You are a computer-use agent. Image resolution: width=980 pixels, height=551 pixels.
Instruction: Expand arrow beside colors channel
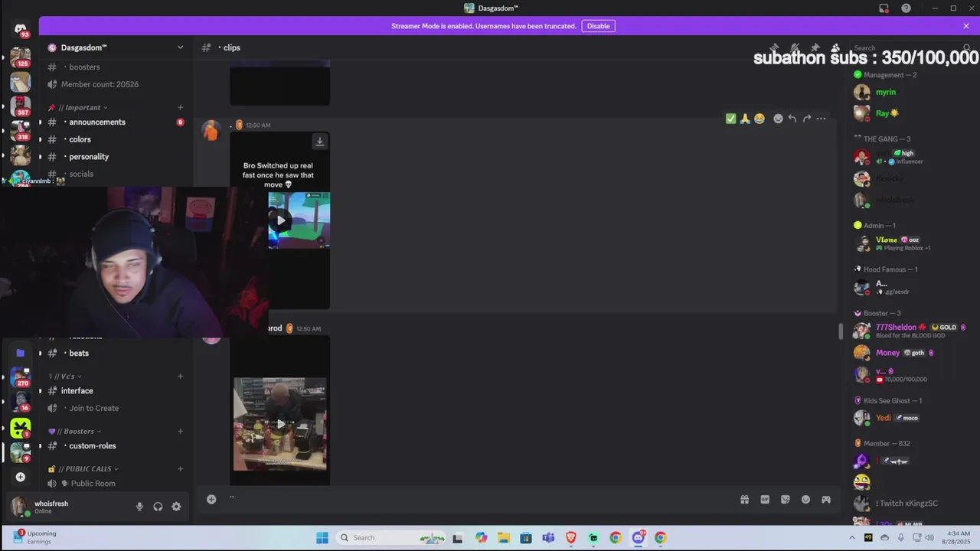click(41, 139)
